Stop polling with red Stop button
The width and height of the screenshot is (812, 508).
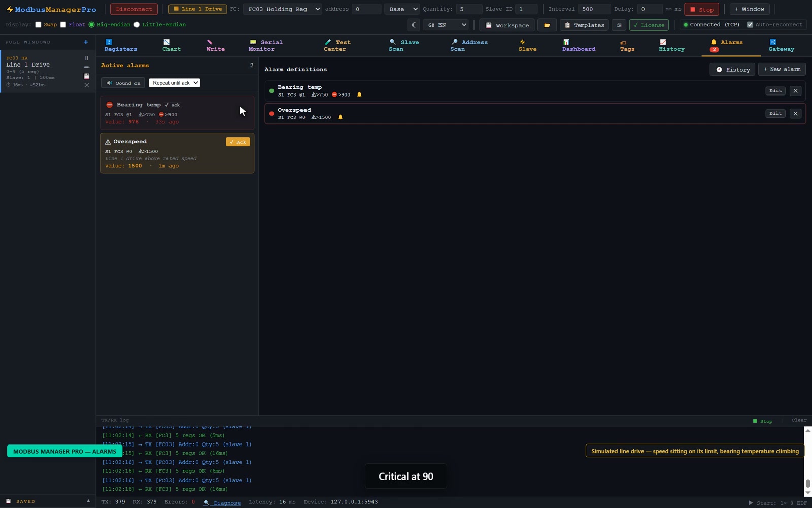[701, 9]
